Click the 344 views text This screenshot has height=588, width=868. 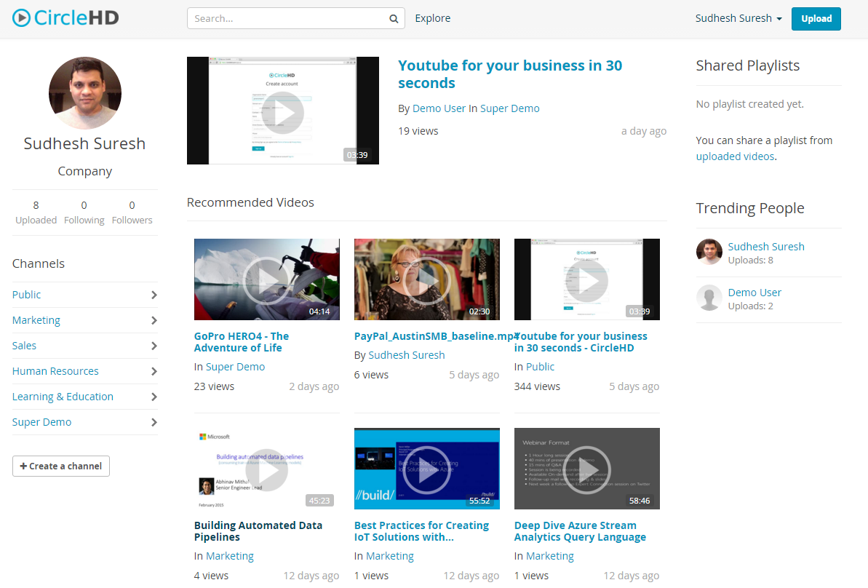[x=537, y=386]
